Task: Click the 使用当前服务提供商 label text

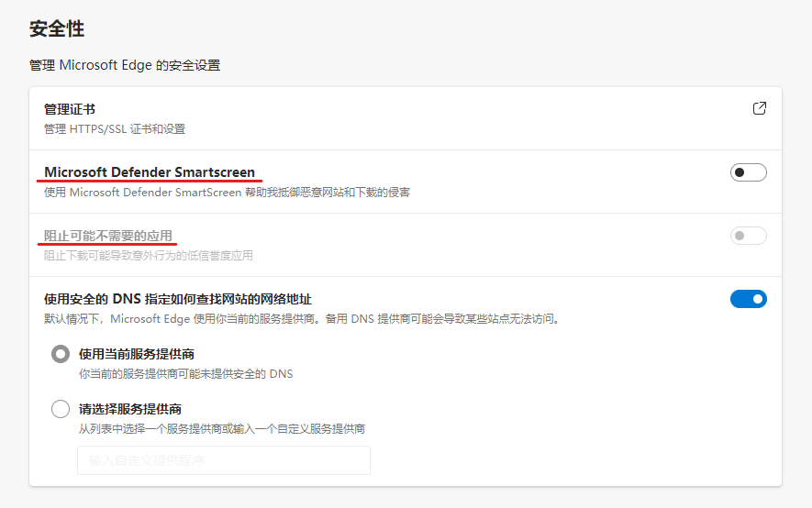Action: click(x=137, y=354)
